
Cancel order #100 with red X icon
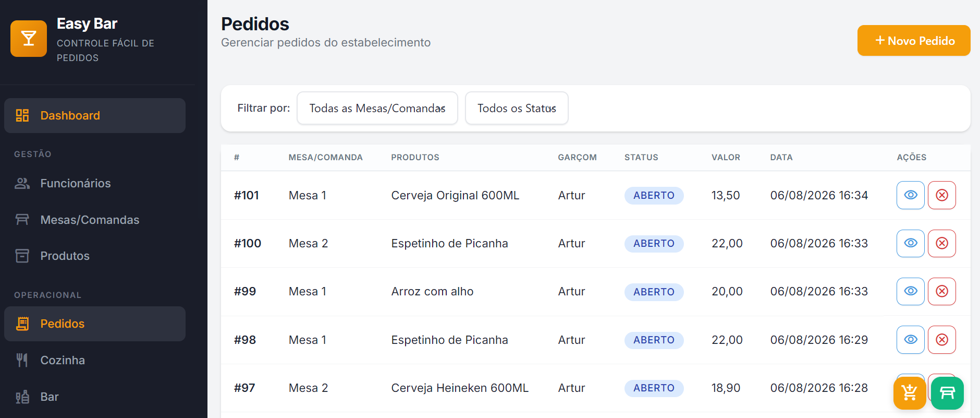942,243
